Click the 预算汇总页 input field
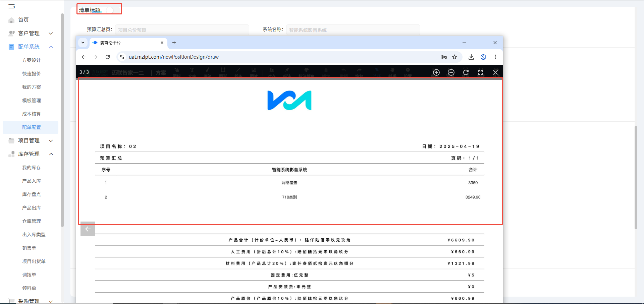This screenshot has width=644, height=304. click(x=182, y=30)
